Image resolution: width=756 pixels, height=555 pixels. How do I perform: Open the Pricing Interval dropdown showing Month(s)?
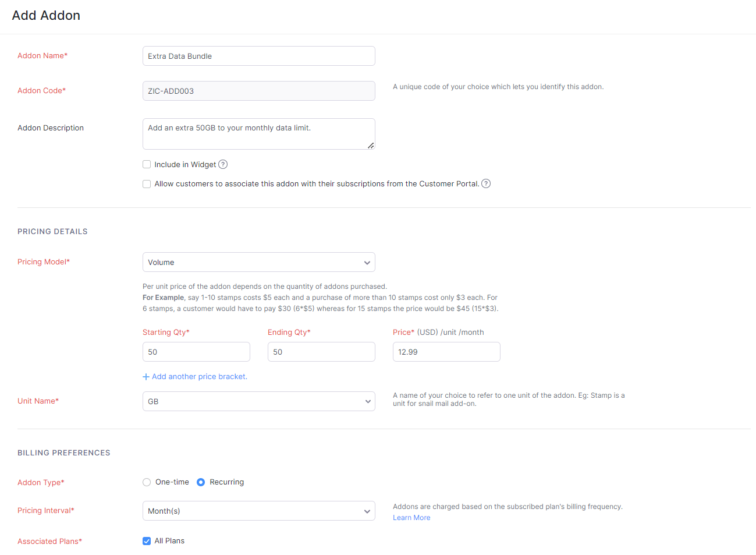tap(259, 511)
